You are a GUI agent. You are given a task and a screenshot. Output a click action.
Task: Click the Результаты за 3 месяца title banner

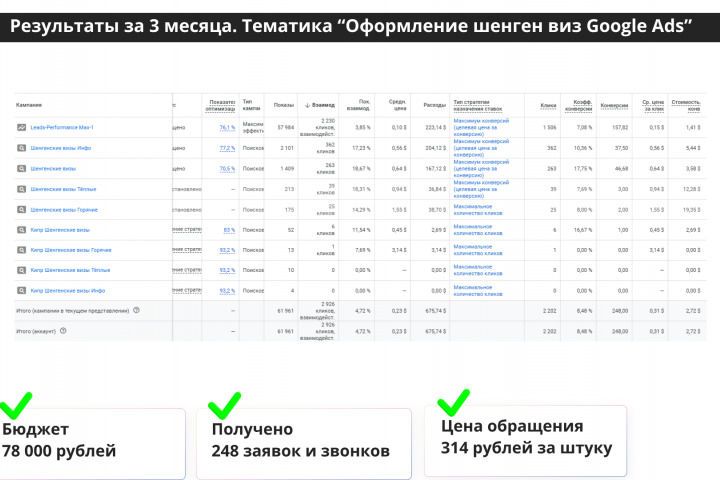pyautogui.click(x=360, y=27)
